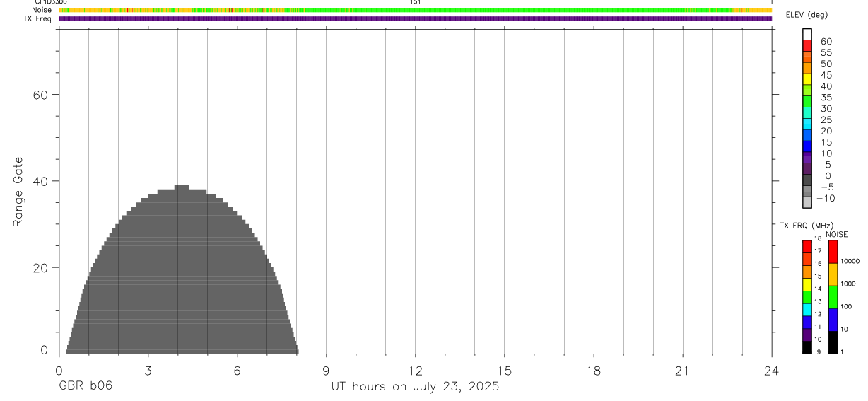Click the yellow swatch in the ELEV colorbar
The width and height of the screenshot is (868, 401).
point(807,79)
